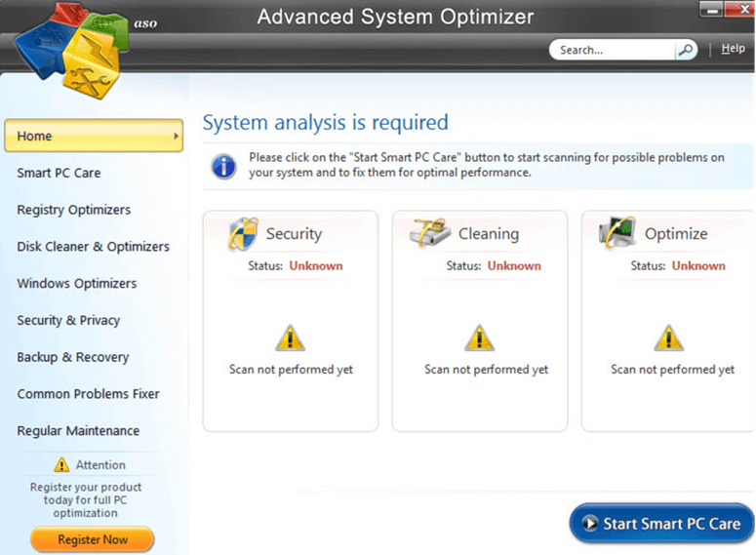Click the blue info icon
This screenshot has width=756, height=555.
tap(223, 167)
